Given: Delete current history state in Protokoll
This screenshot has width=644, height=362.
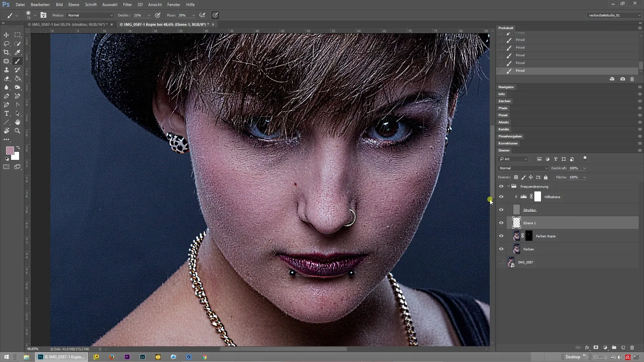Looking at the screenshot, I should point(632,79).
